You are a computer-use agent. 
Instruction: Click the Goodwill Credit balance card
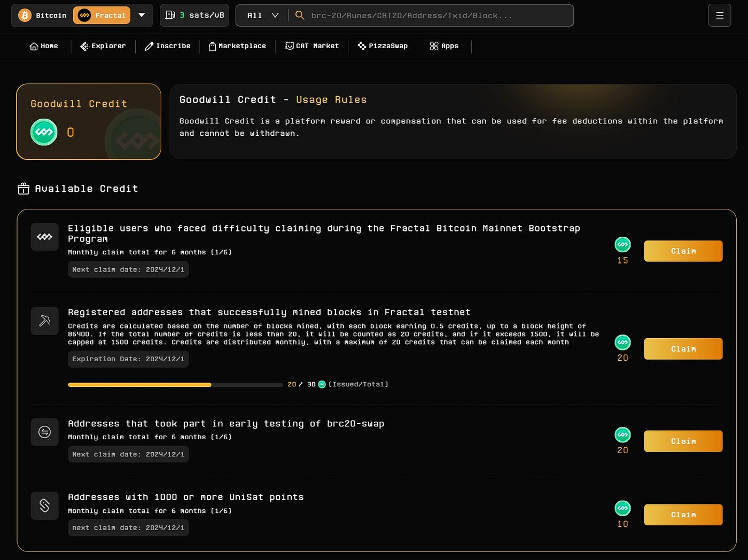click(89, 121)
